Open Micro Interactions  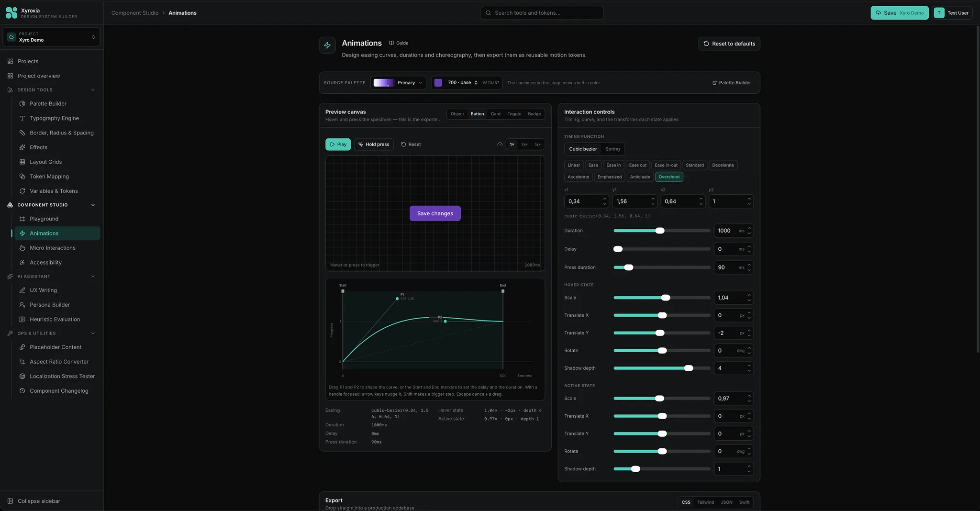(57, 248)
